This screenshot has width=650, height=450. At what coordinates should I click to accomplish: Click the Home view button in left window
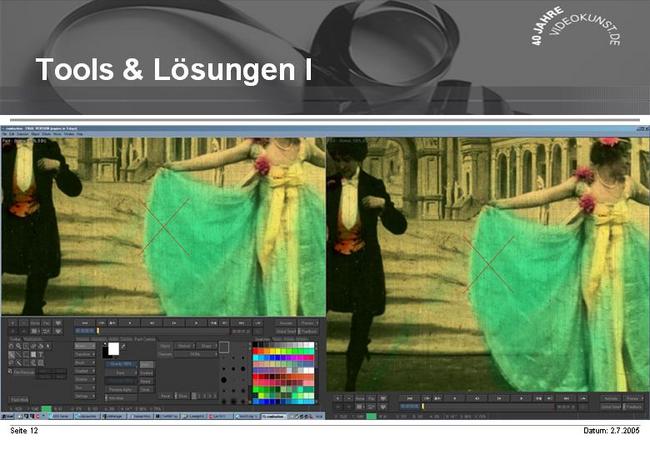tap(35, 323)
